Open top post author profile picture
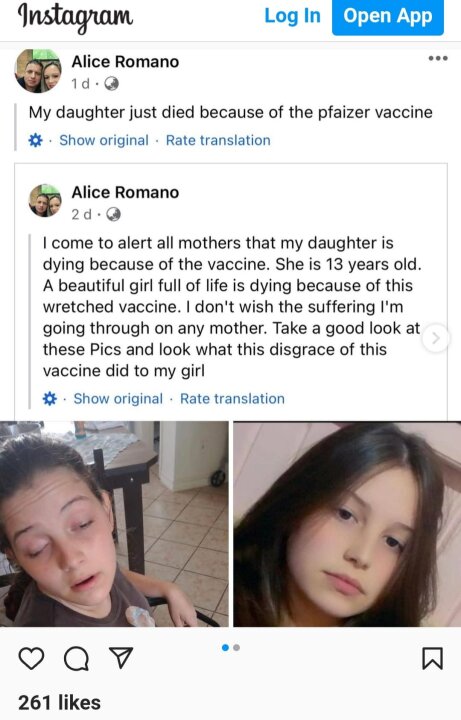 click(38, 71)
